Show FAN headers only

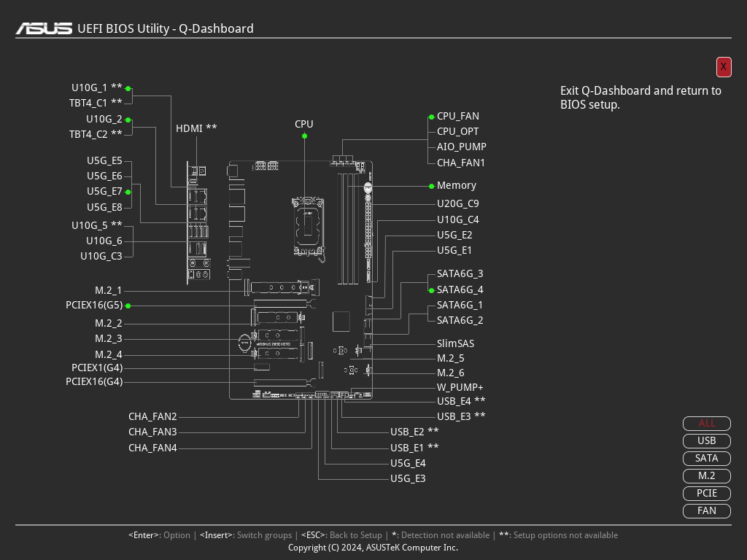point(706,510)
